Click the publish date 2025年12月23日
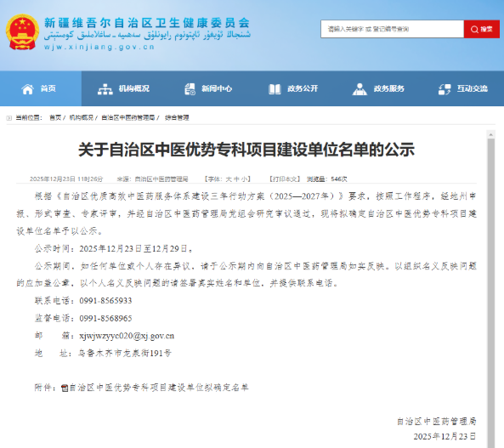 coord(53,179)
